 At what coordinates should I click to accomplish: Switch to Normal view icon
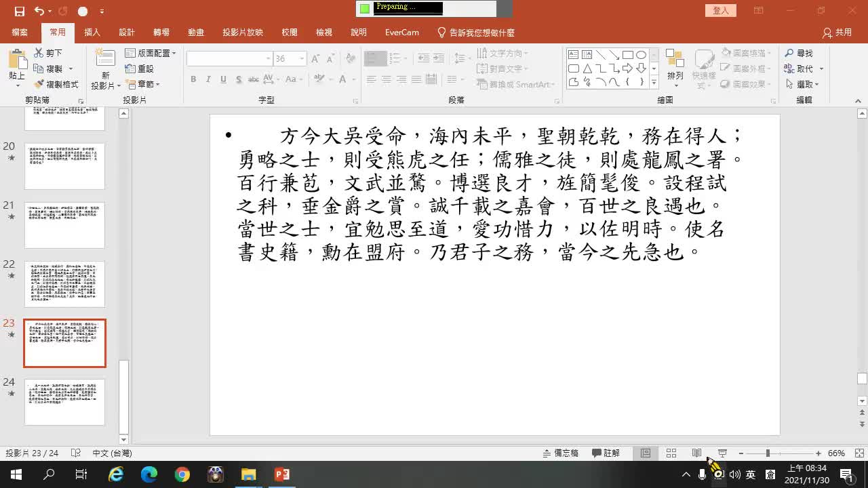tap(646, 453)
